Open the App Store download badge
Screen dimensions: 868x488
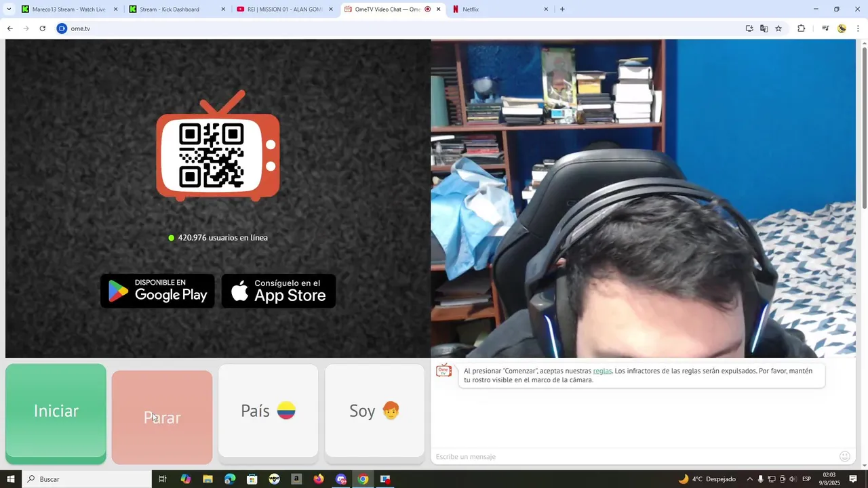(x=279, y=291)
